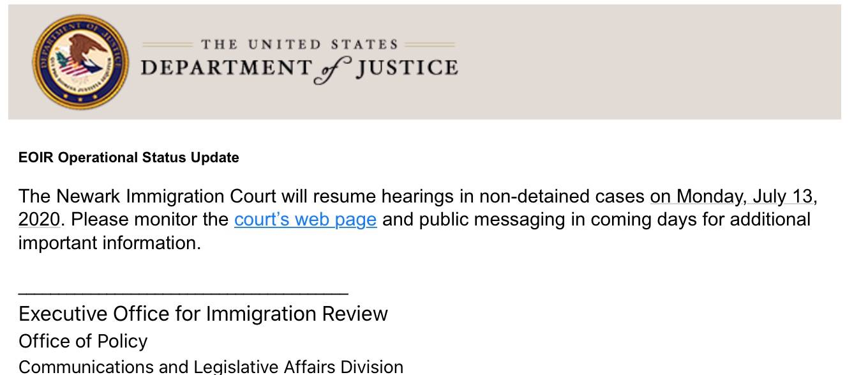Click "Communications and Legislative Affairs Division" line

point(211,367)
